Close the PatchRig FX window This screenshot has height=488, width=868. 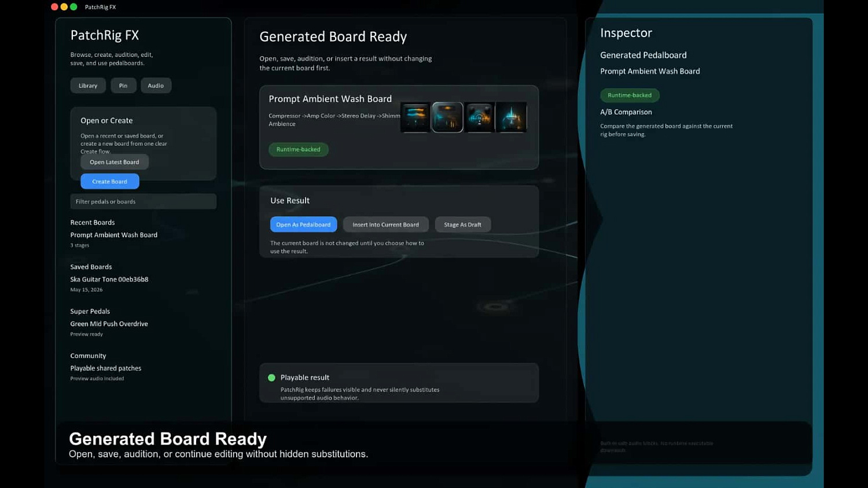tap(54, 7)
